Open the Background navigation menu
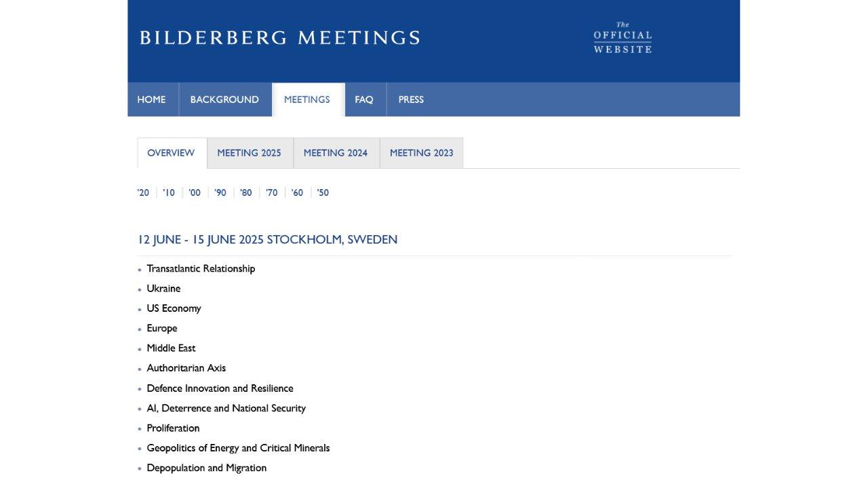Viewport: 868px width, 488px height. tap(224, 100)
